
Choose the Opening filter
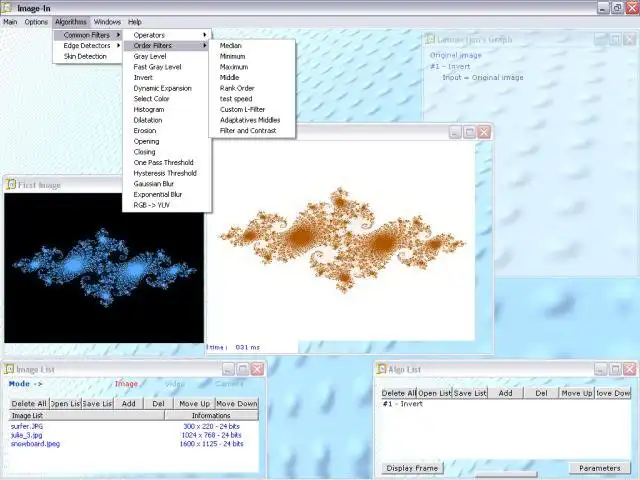pos(167,141)
